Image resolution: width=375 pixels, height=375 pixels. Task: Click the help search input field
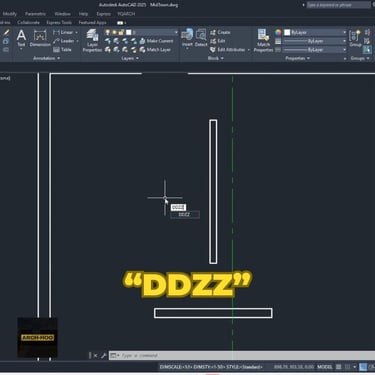coord(338,5)
